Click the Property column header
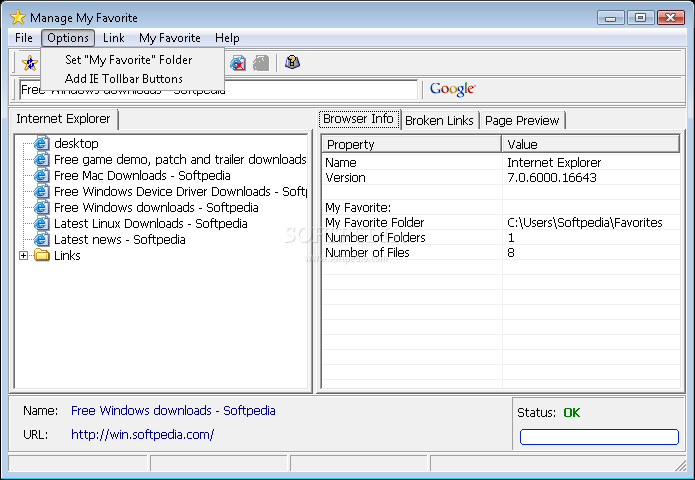695x480 pixels. [x=412, y=144]
